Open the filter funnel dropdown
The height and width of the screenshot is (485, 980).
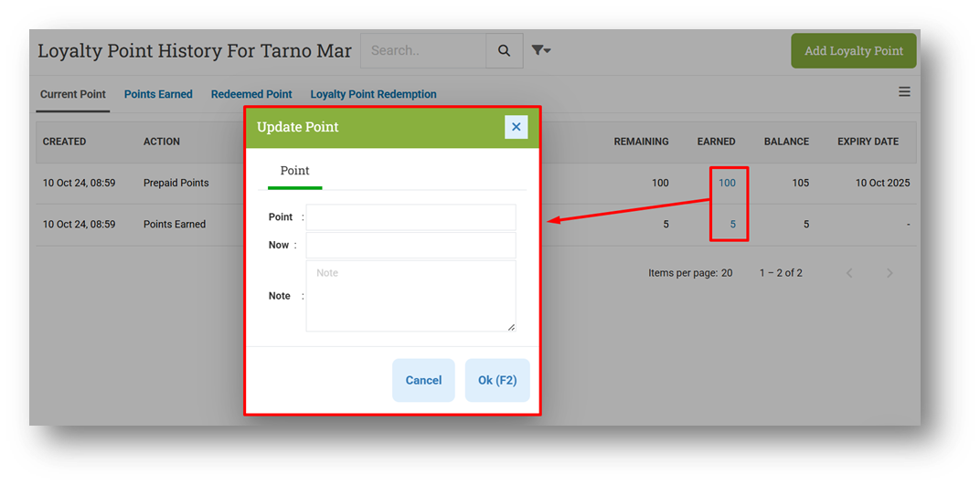(541, 50)
